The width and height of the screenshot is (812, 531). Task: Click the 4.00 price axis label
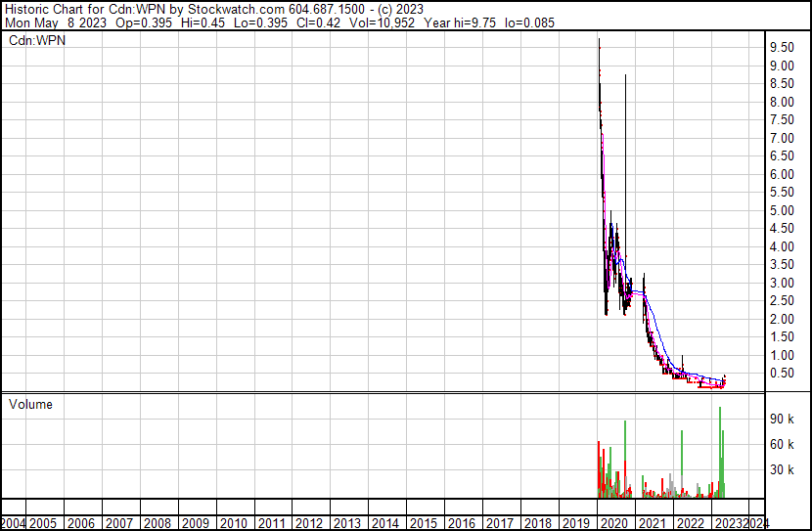click(x=782, y=246)
